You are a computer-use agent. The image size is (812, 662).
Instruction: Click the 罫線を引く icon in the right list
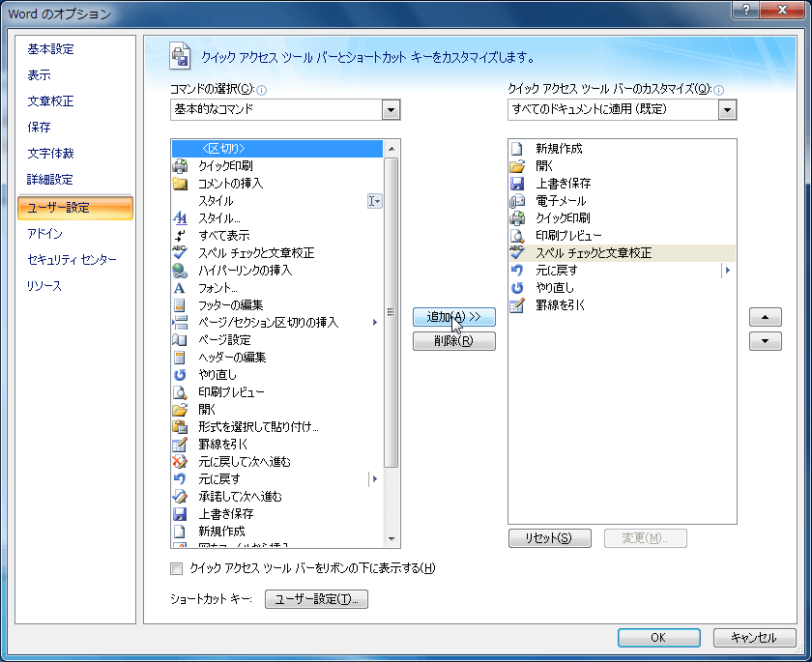tap(517, 304)
